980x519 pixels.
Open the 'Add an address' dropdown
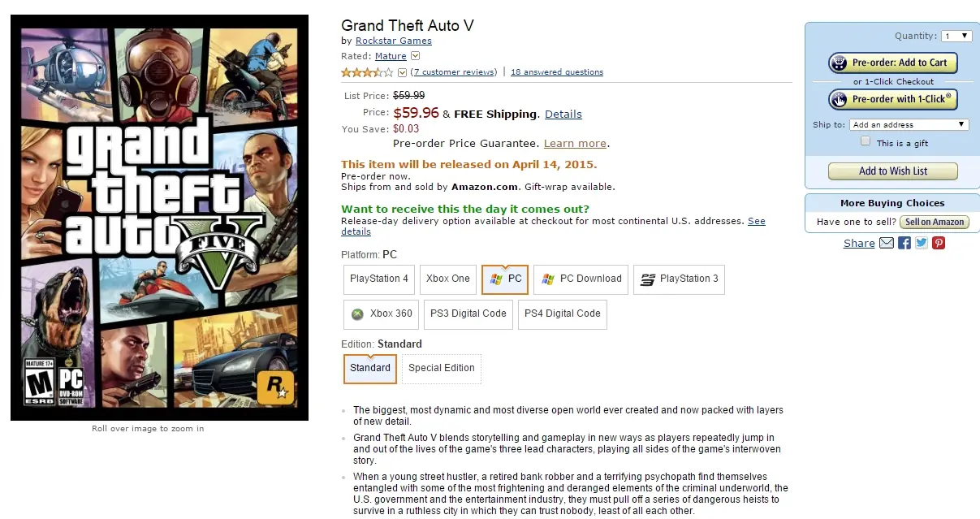[909, 125]
